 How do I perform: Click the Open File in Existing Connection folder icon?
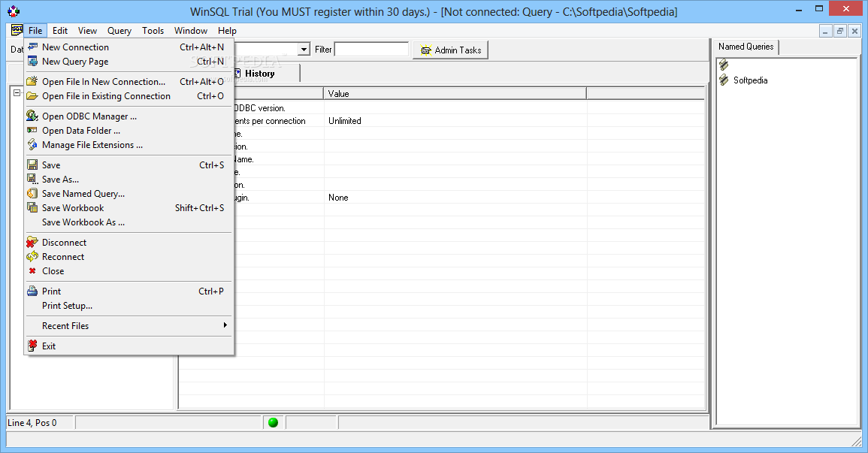pos(32,95)
